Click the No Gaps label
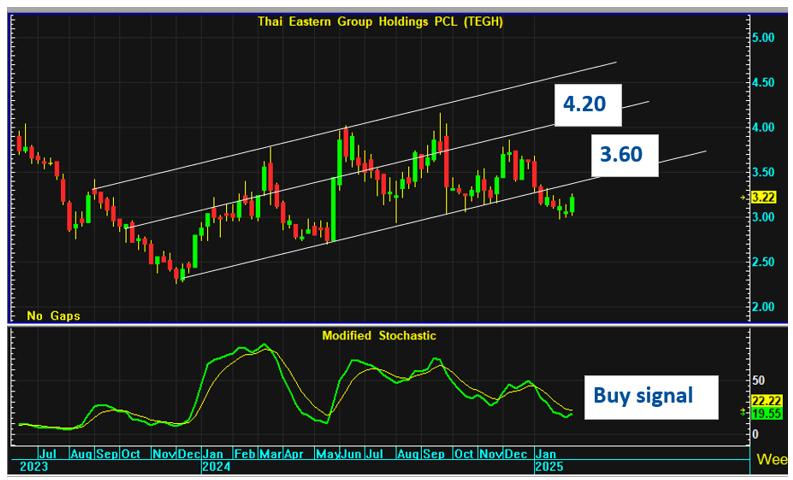Screen dimensions: 793x480 pos(53,316)
